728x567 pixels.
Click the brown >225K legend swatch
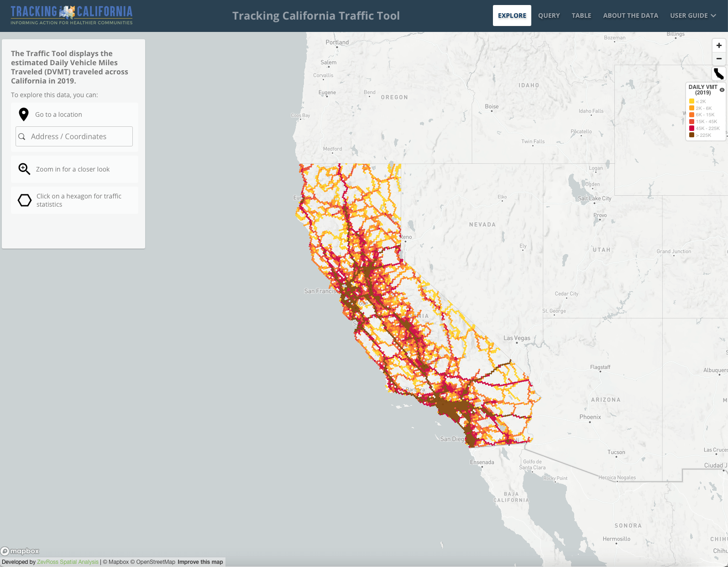click(691, 135)
